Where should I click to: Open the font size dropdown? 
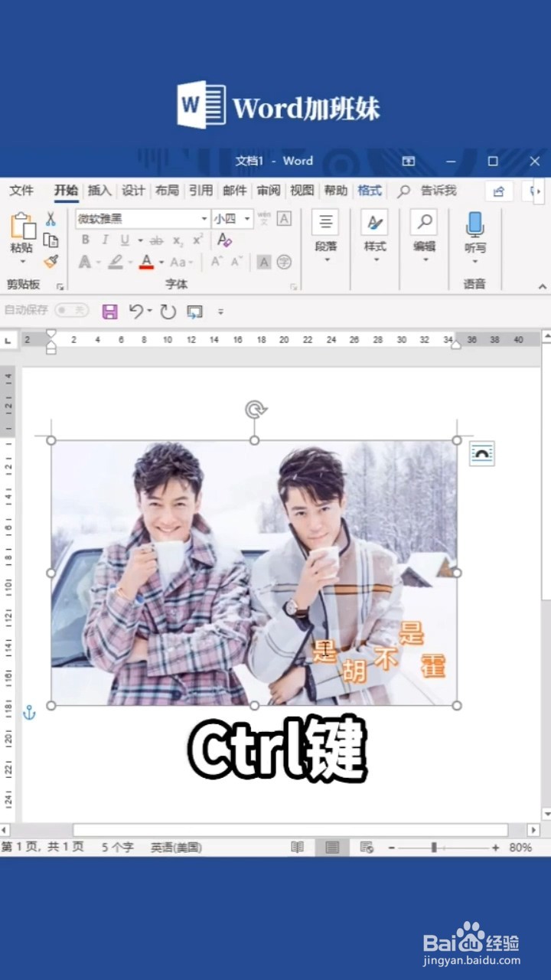click(247, 219)
